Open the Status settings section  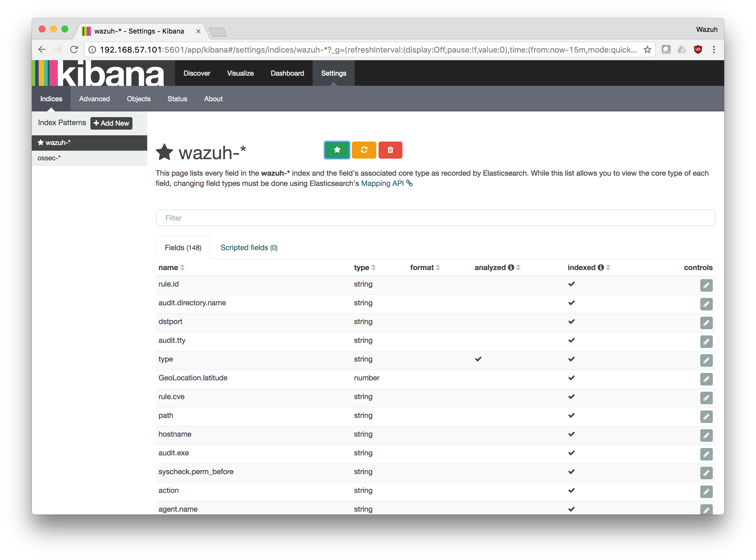point(177,99)
